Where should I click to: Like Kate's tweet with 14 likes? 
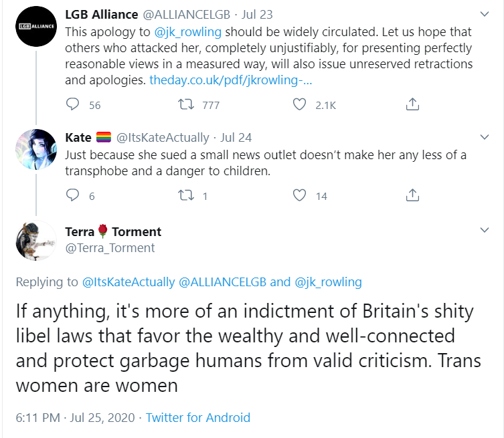tap(299, 195)
